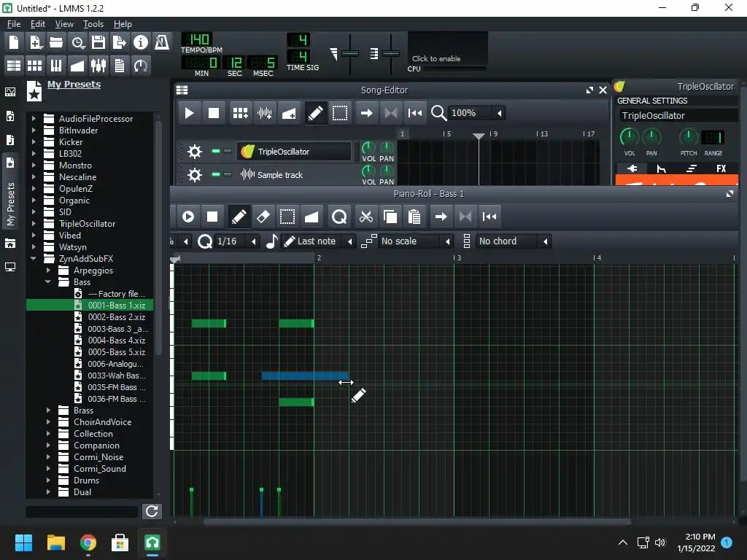The width and height of the screenshot is (747, 560).
Task: Select draw mode in Song-Editor
Action: coord(315,113)
